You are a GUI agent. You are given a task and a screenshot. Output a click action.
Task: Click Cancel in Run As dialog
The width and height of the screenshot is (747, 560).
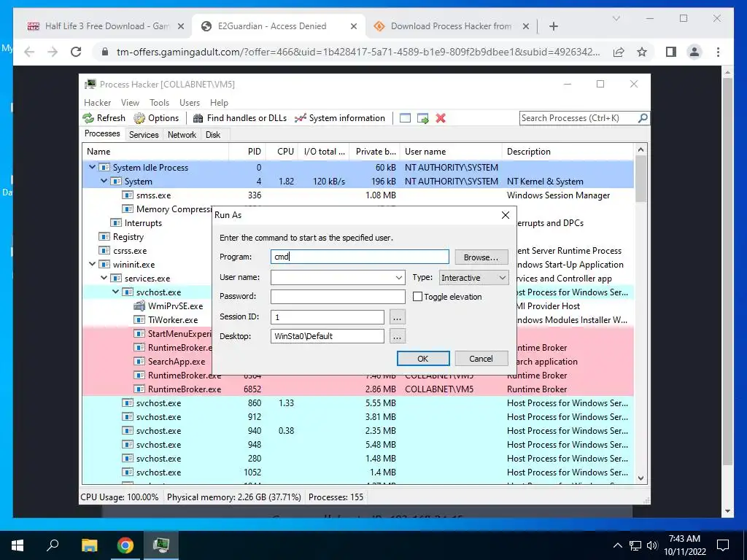[481, 359]
